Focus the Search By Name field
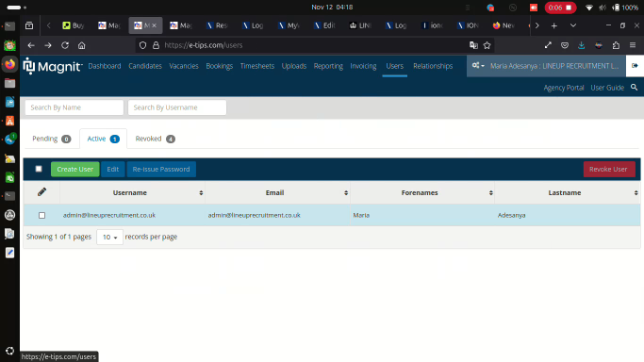Image resolution: width=644 pixels, height=362 pixels. pyautogui.click(x=74, y=107)
